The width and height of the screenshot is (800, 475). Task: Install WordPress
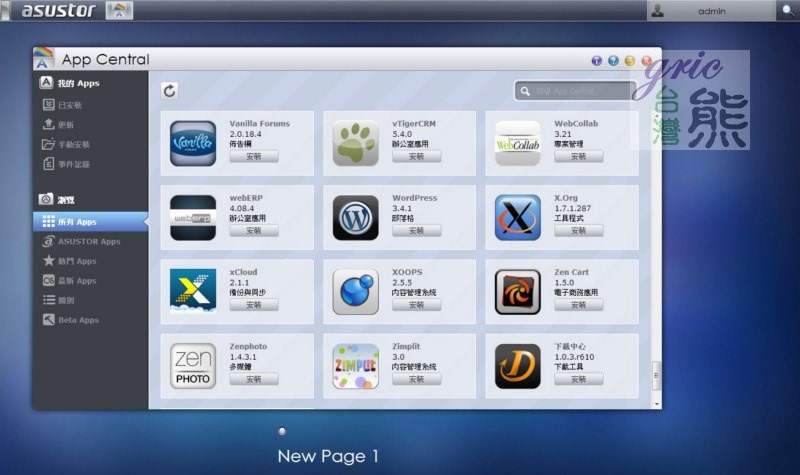point(416,231)
